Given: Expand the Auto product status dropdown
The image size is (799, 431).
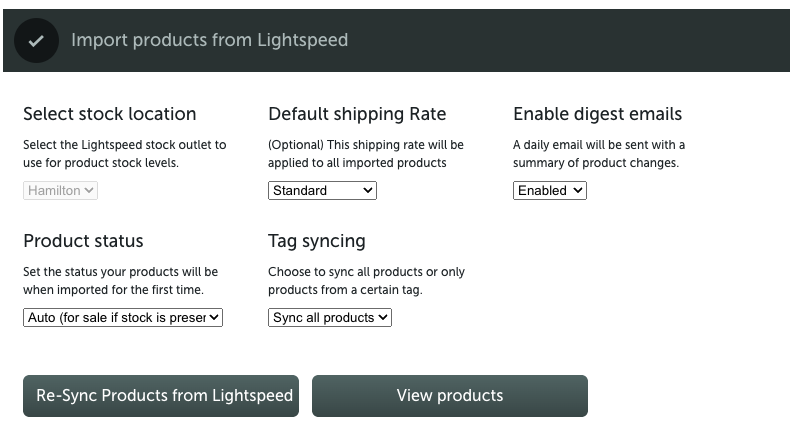Looking at the screenshot, I should click(123, 317).
